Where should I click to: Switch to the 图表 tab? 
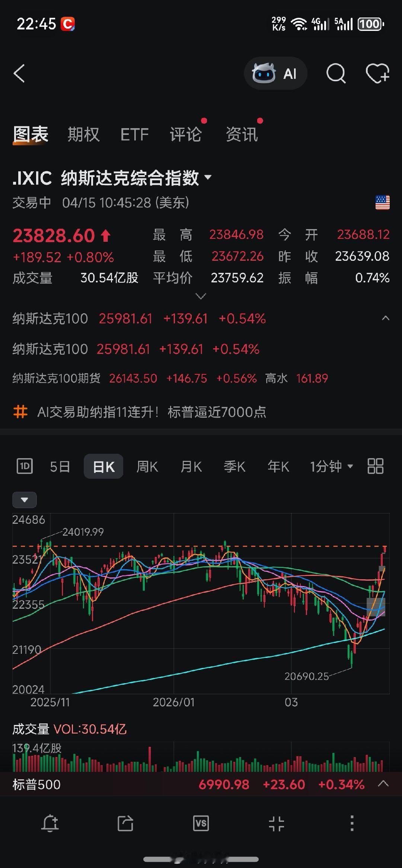(x=31, y=134)
